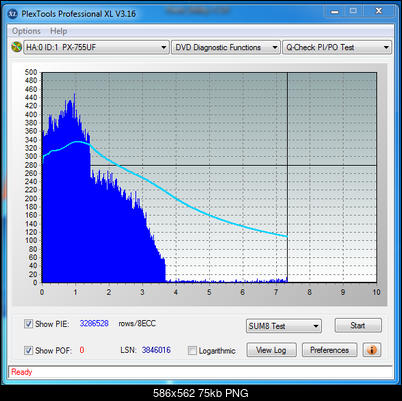Close the PlexTools Professional window

pyautogui.click(x=379, y=11)
